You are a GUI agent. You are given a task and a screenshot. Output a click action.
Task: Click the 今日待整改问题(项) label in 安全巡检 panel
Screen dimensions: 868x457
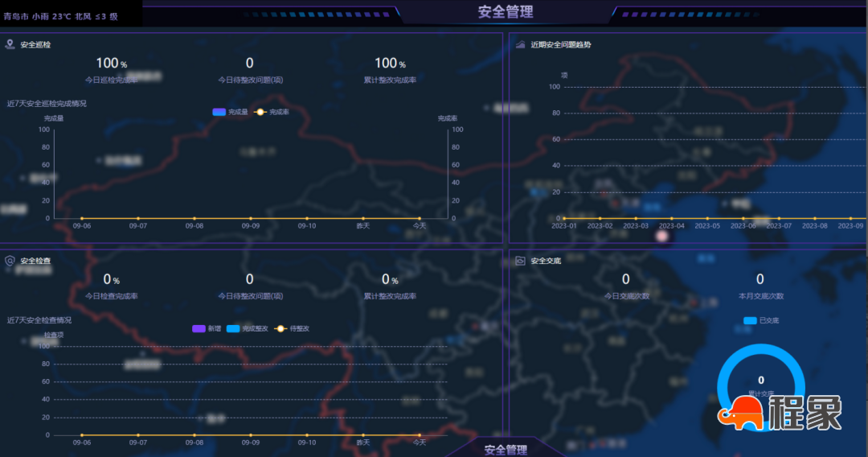tap(250, 80)
